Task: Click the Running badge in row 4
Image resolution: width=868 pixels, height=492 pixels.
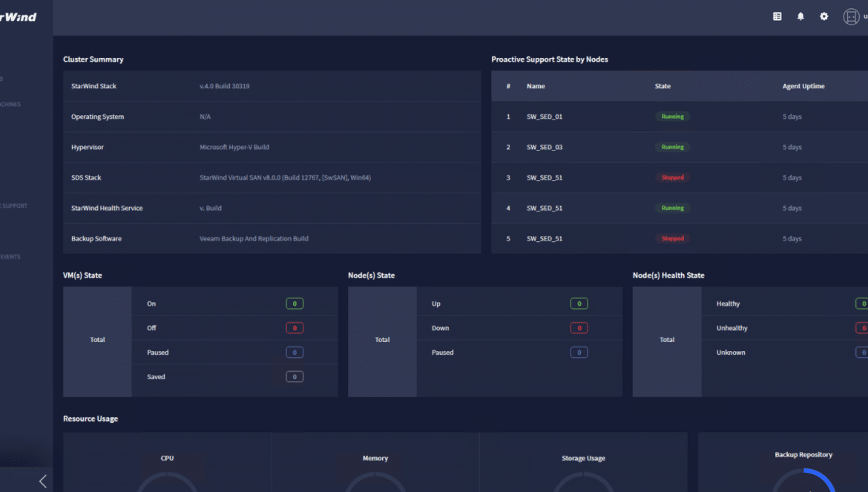Action: (673, 208)
